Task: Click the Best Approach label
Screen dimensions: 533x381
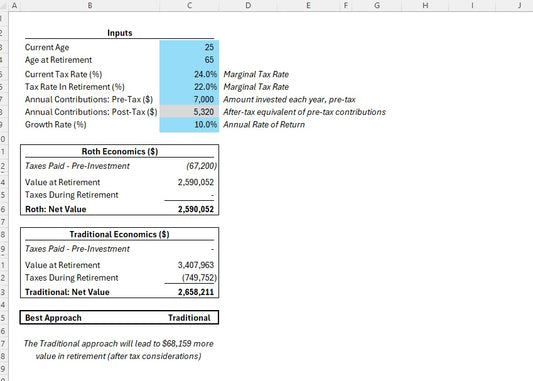Action: pyautogui.click(x=53, y=318)
